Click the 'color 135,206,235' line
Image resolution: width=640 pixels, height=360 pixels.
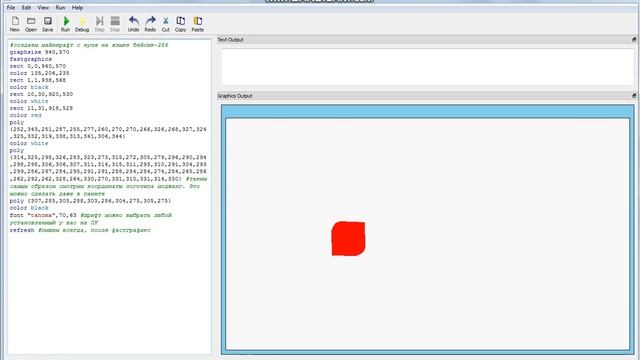(x=40, y=73)
